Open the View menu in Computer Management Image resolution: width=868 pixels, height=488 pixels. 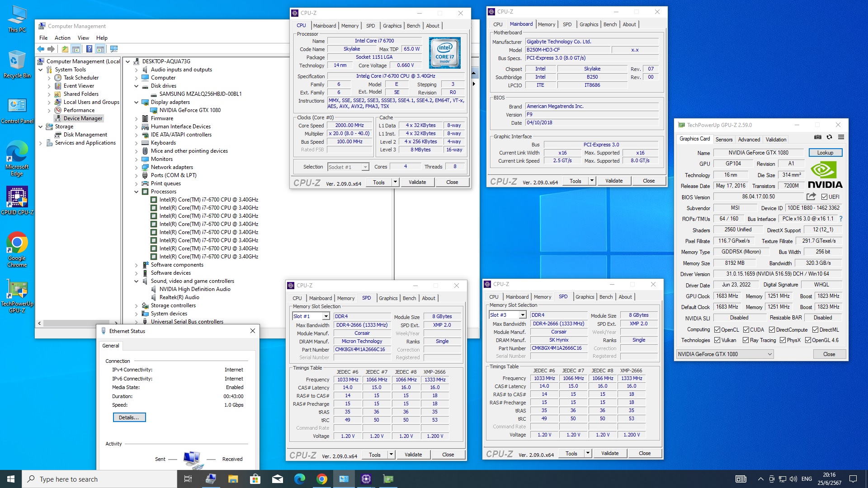coord(83,38)
